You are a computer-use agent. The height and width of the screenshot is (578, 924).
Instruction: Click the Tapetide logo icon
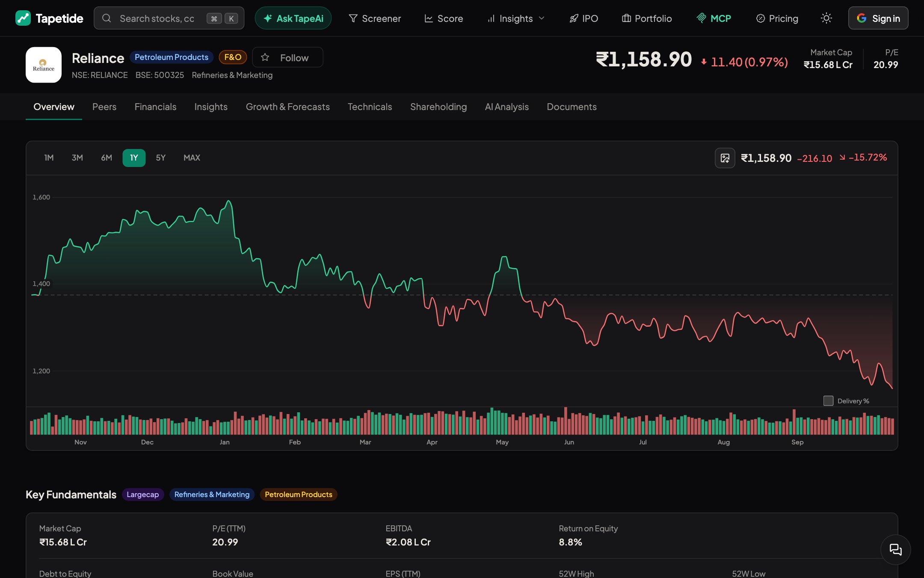tap(23, 18)
